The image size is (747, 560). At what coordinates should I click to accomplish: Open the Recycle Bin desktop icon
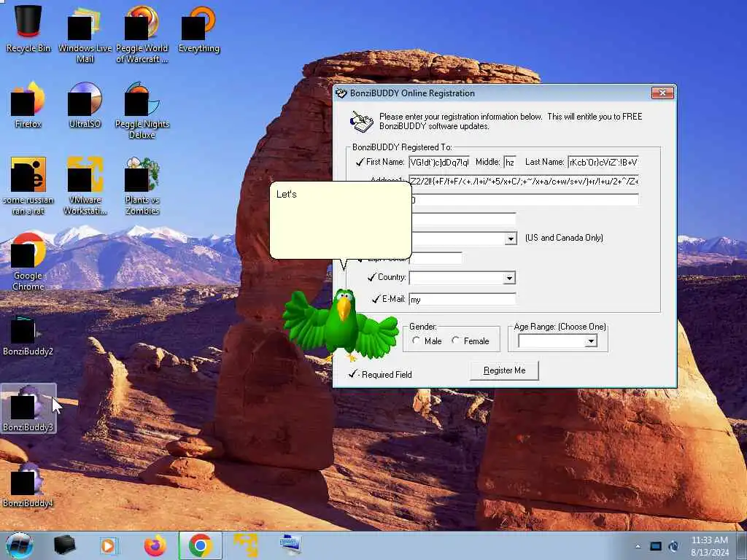[28, 28]
